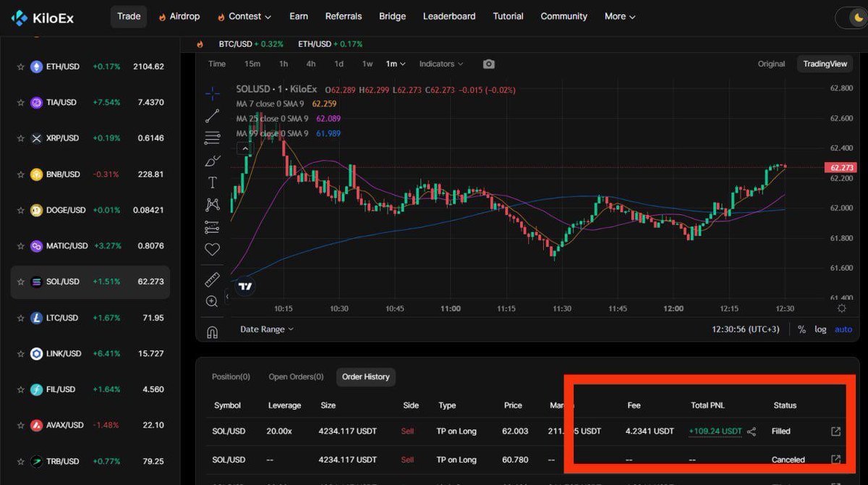Set chart timeframe to 1d
This screenshot has height=485, width=868.
(339, 64)
